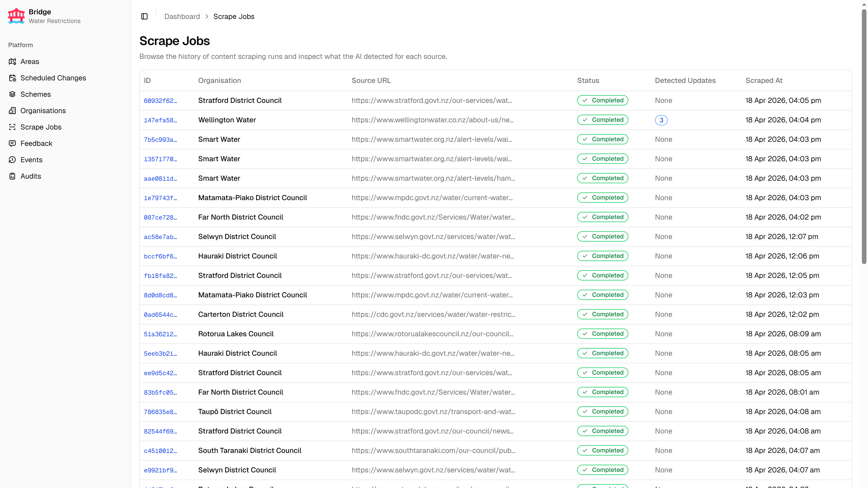Click the Bridge logo in sidebar header

click(16, 16)
